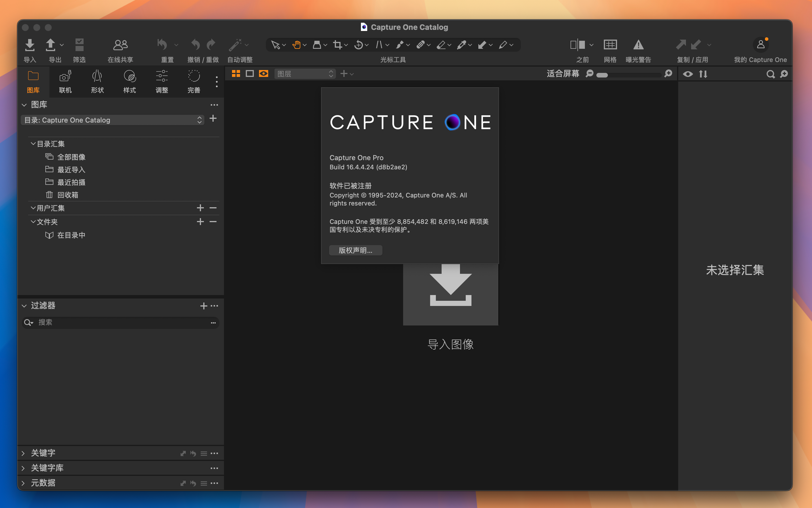Add a user collection with plus

(x=200, y=208)
